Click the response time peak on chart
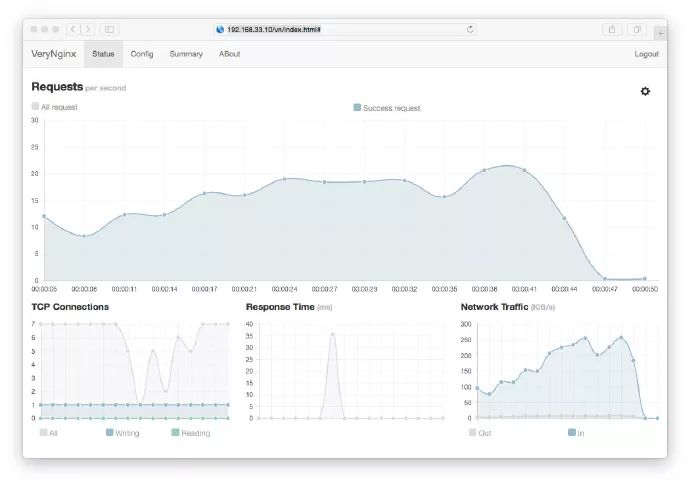Viewport: 690px width, 485px height. (x=333, y=335)
